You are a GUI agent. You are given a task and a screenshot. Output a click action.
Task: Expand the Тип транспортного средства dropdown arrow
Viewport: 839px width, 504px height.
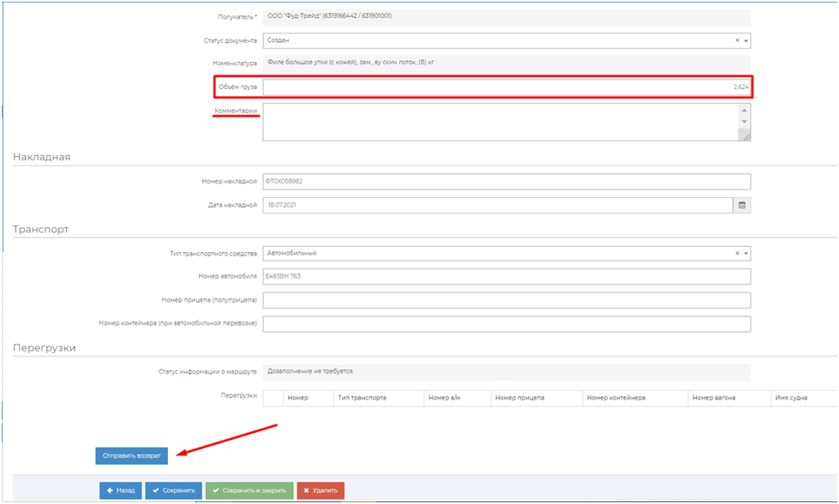point(746,254)
